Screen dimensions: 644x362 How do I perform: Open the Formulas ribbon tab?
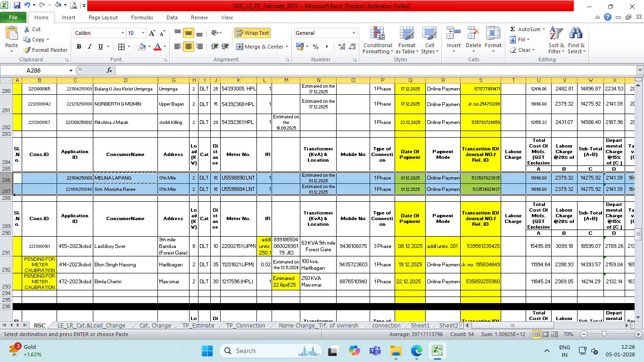click(142, 17)
